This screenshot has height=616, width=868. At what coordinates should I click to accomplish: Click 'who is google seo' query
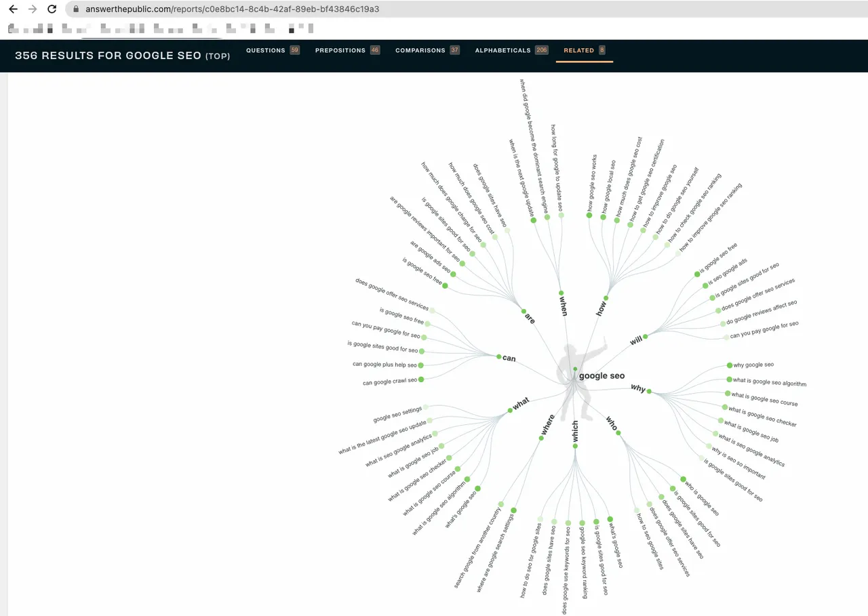(x=701, y=499)
